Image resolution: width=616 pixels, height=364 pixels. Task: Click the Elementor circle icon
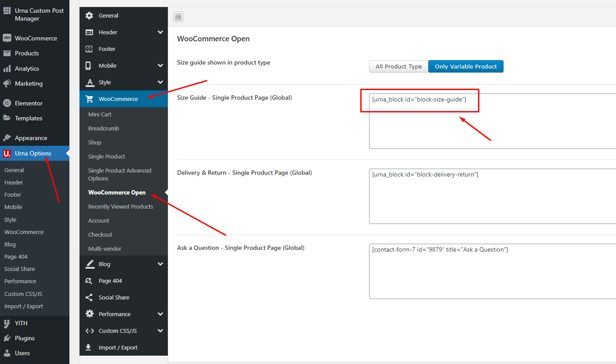pos(7,103)
